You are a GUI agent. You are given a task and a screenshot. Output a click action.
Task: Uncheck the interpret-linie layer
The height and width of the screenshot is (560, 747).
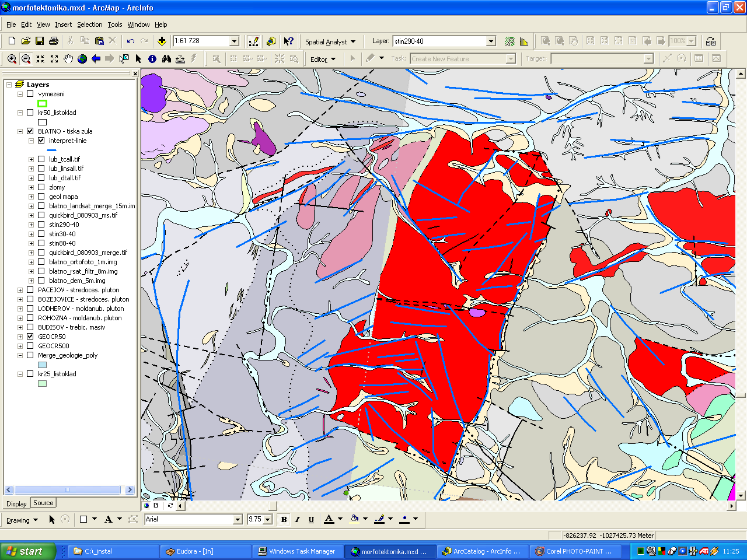[x=41, y=140]
